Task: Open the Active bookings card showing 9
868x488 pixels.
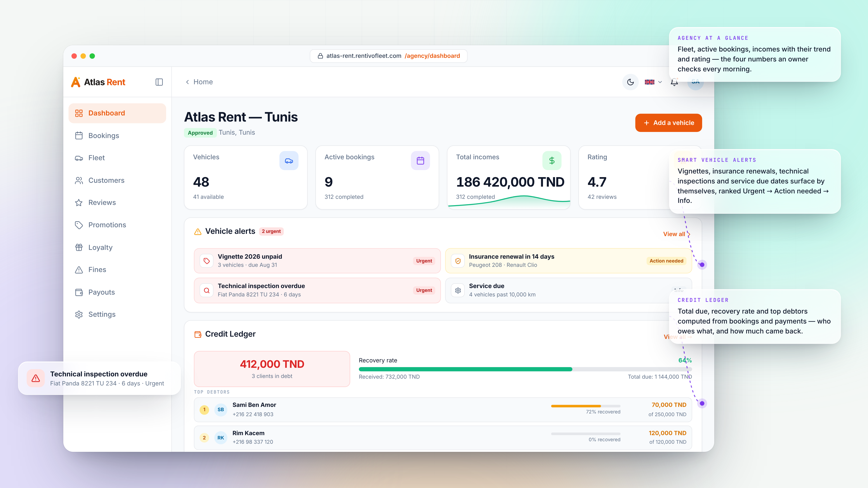Action: pos(377,178)
